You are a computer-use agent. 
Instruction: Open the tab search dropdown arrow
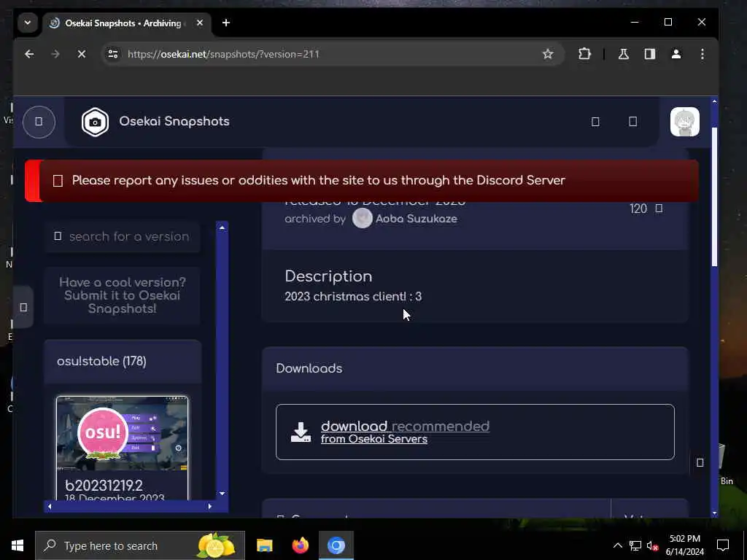[x=28, y=23]
